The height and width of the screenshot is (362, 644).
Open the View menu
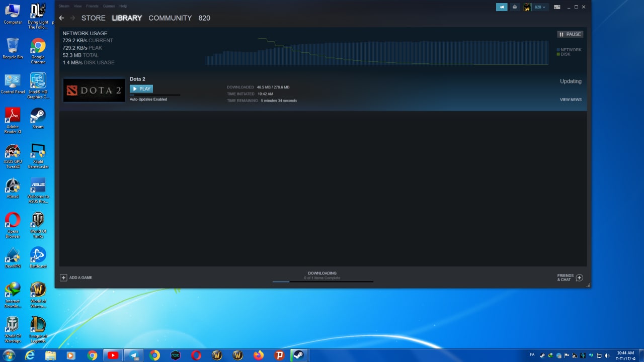click(77, 6)
